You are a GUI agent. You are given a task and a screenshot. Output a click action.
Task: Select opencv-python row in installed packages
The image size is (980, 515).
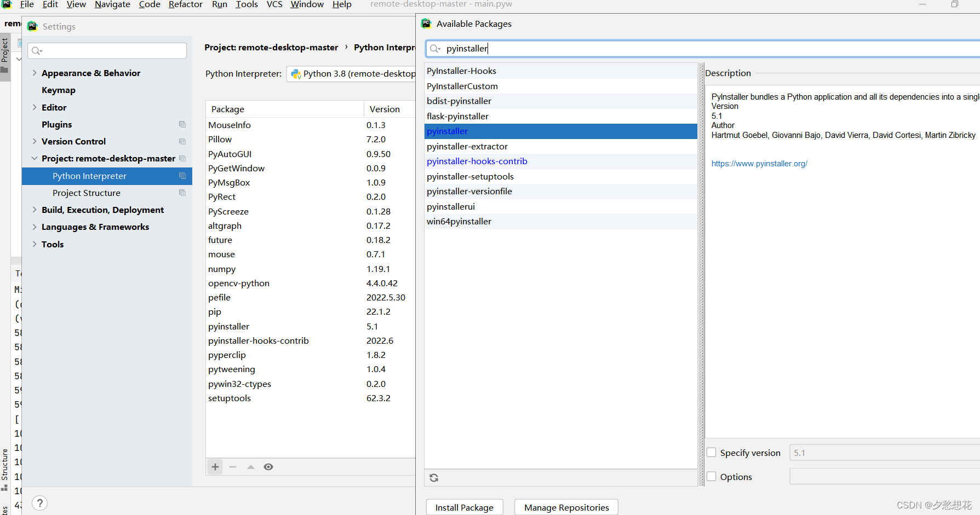(311, 283)
